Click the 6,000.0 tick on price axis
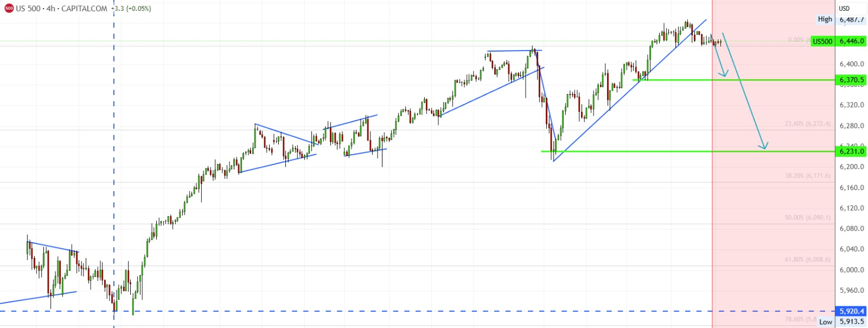The image size is (868, 328). 851,270
